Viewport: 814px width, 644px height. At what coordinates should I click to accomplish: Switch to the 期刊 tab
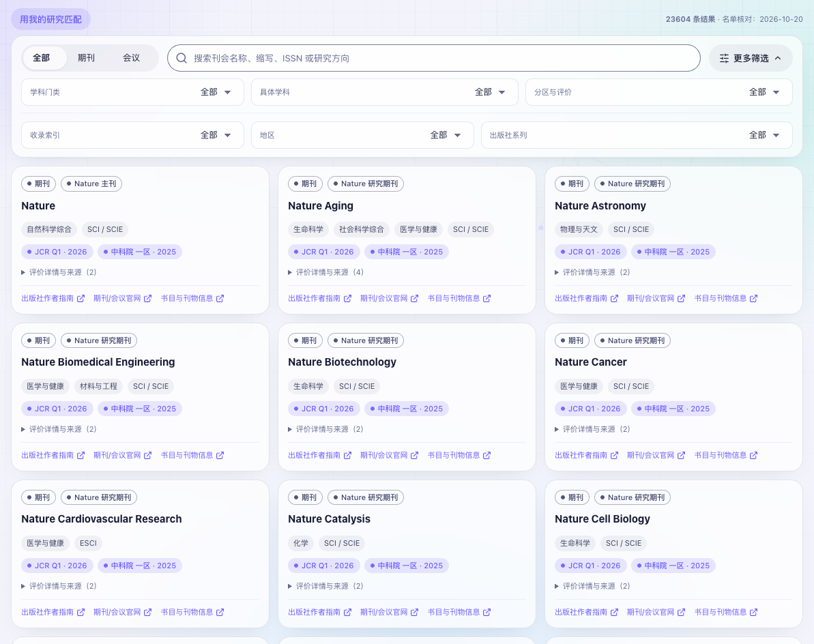86,57
